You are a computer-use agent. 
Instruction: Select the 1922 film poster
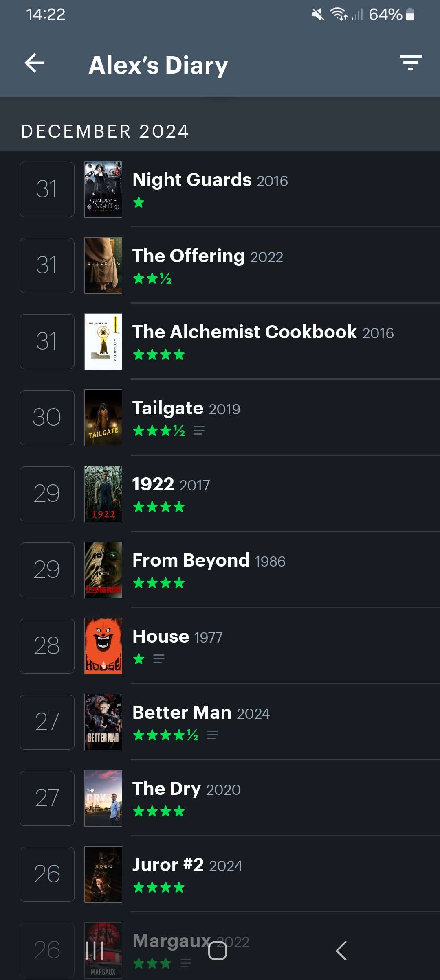pos(103,494)
